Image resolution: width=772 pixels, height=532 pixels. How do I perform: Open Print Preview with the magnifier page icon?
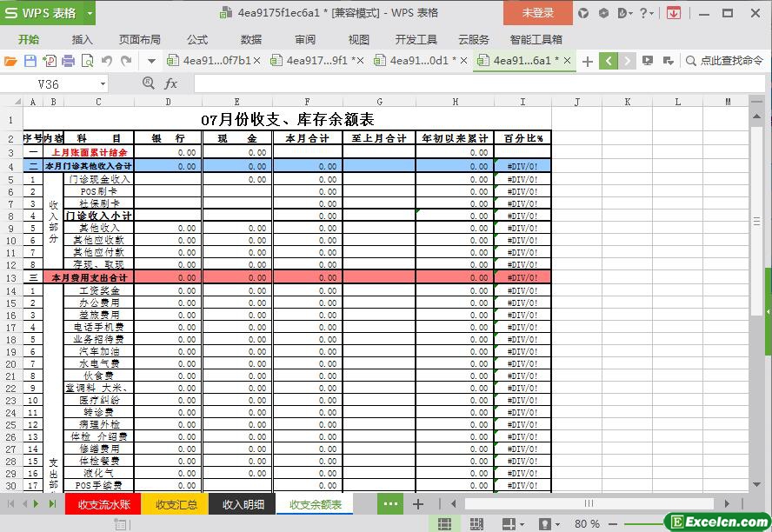click(87, 61)
